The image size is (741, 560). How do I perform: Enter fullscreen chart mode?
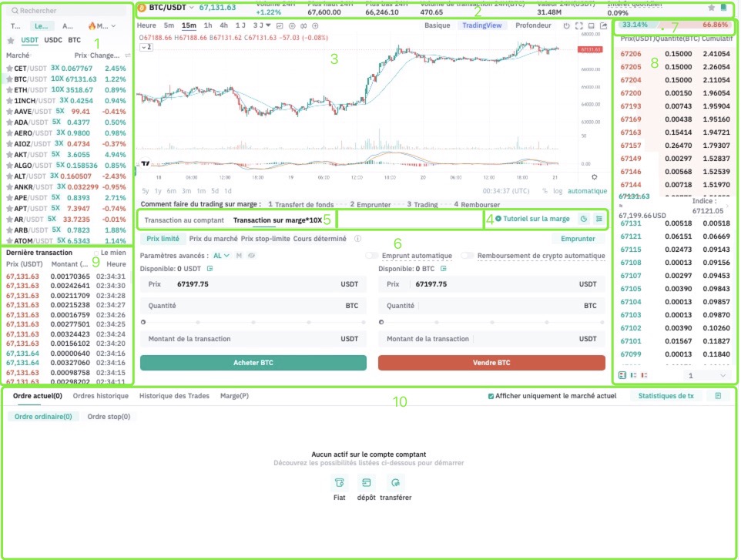[x=579, y=26]
